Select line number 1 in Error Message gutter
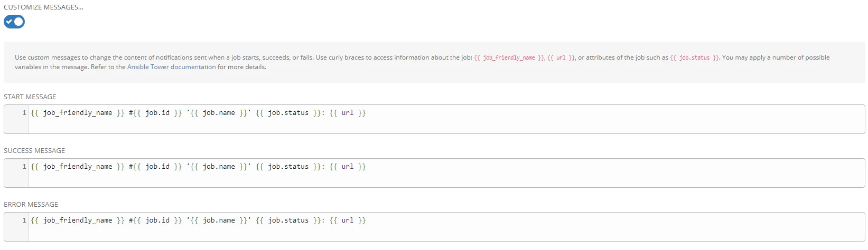 click(24, 220)
